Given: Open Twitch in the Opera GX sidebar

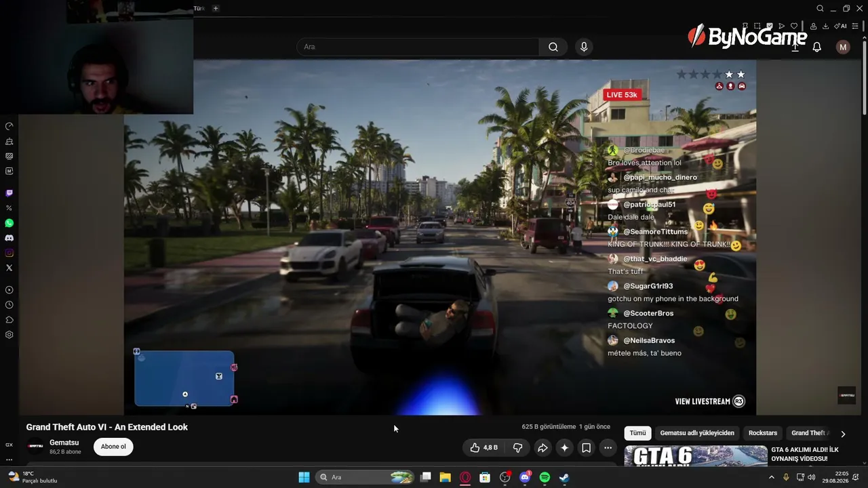Looking at the screenshot, I should coord(9,193).
